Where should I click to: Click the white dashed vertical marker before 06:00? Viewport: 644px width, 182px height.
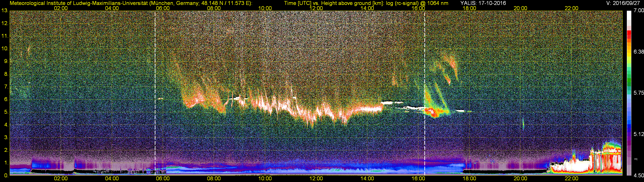pos(155,93)
